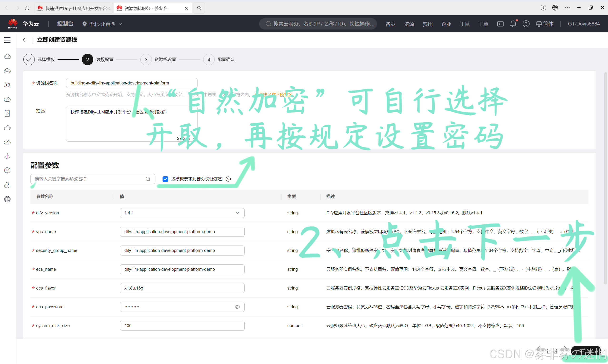Viewport: 608px width, 364px height.
Task: Open the 华北-北京四 region selector
Action: 103,24
